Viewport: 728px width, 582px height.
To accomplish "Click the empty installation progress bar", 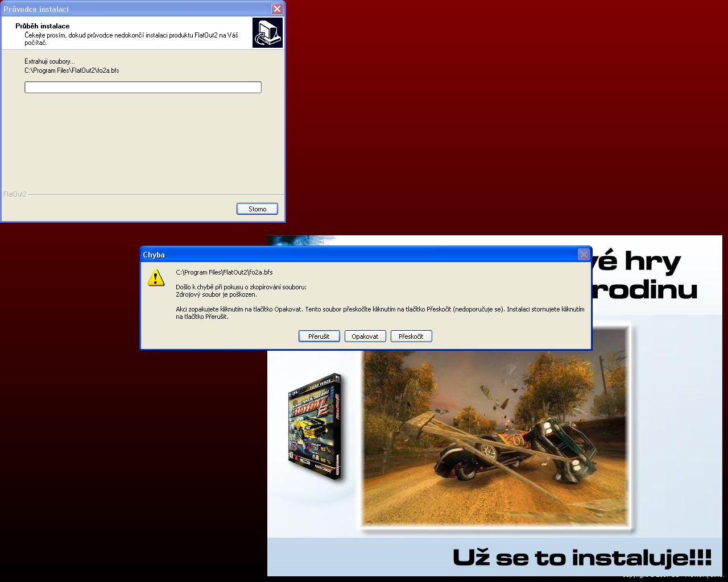I will pyautogui.click(x=143, y=87).
